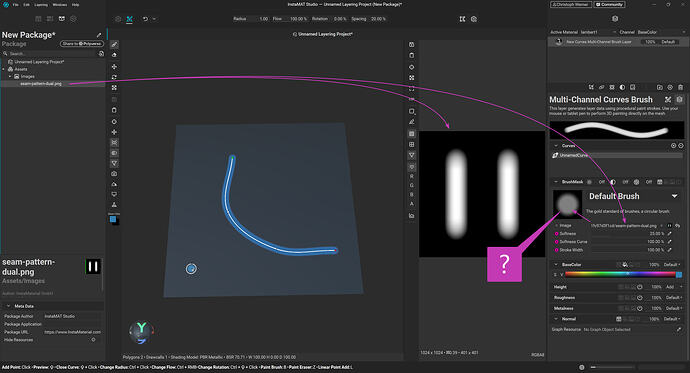Click the link icon in layer toolbar
This screenshot has width=690, height=373.
[601, 87]
